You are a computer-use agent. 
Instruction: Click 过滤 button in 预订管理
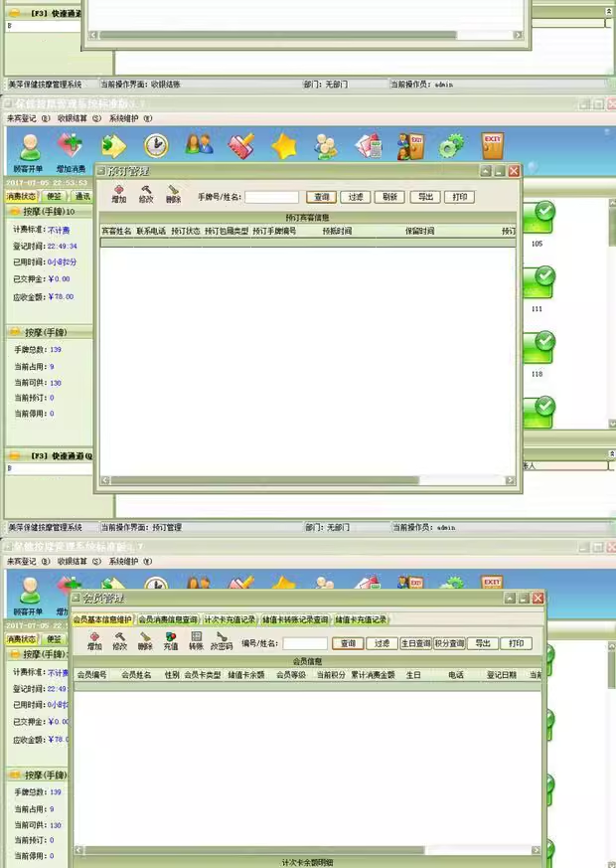(x=356, y=197)
